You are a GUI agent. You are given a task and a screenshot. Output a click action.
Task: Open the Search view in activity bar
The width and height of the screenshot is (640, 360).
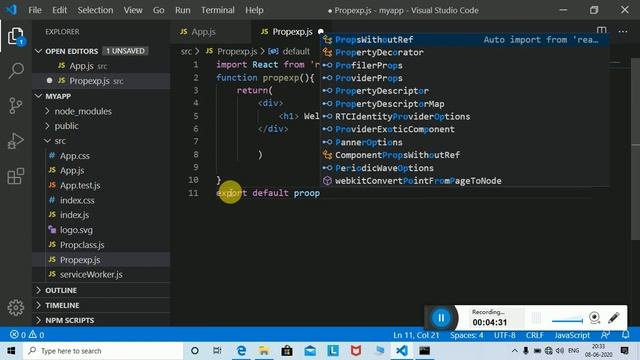(16, 71)
